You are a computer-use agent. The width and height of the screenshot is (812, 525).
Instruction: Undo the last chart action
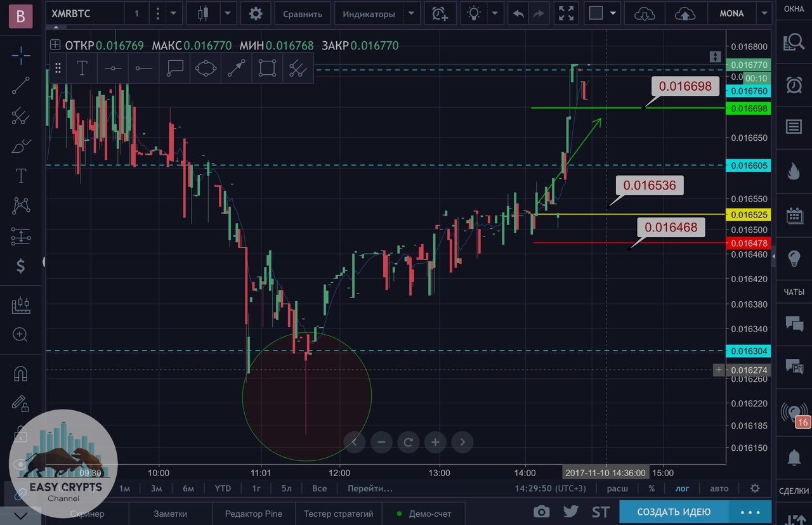click(x=518, y=13)
